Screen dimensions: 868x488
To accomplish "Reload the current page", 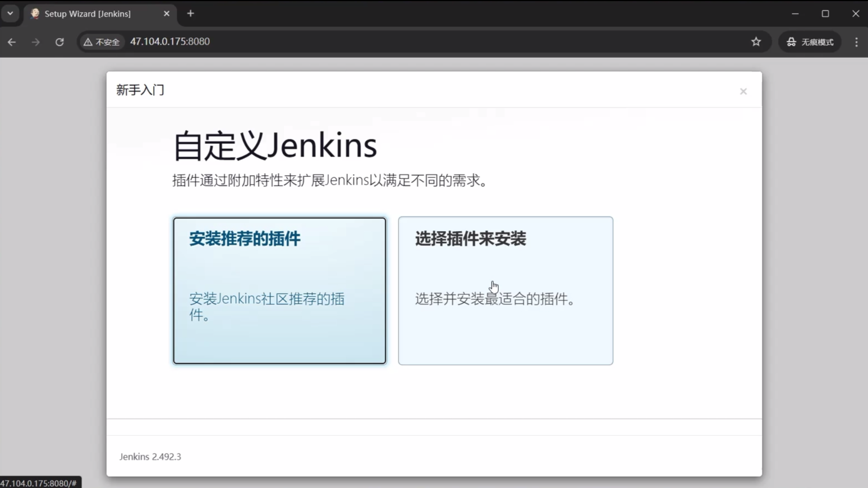I will pyautogui.click(x=59, y=42).
